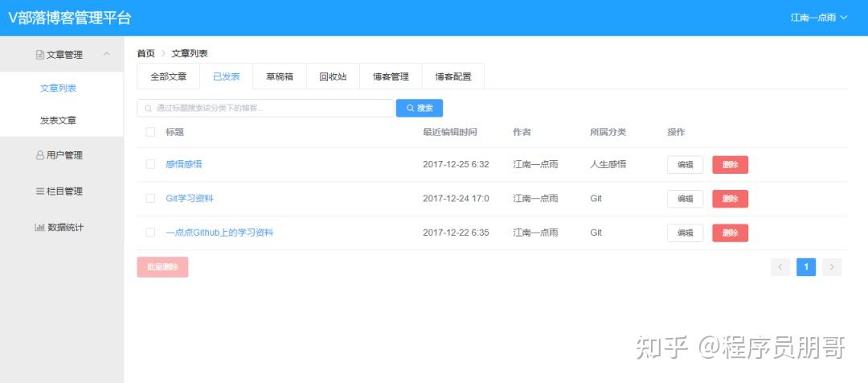Switch to the 回收站 tab
Screen dimensions: 868x383
coord(333,76)
